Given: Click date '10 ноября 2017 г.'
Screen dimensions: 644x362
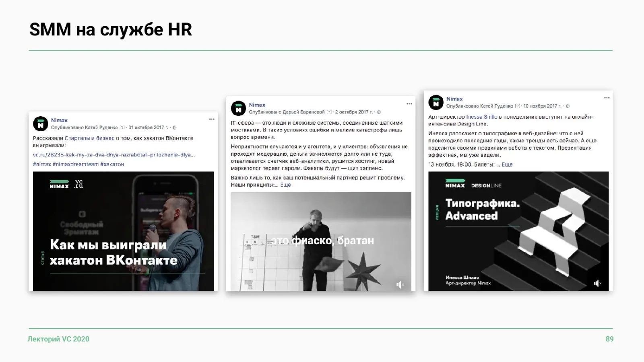Looking at the screenshot, I should pos(543,106).
